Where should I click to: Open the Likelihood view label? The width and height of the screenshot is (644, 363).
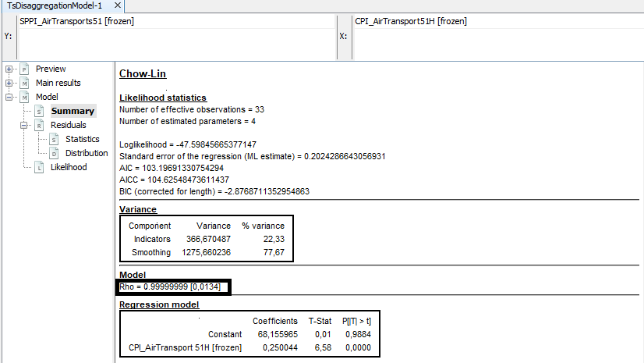tap(69, 167)
